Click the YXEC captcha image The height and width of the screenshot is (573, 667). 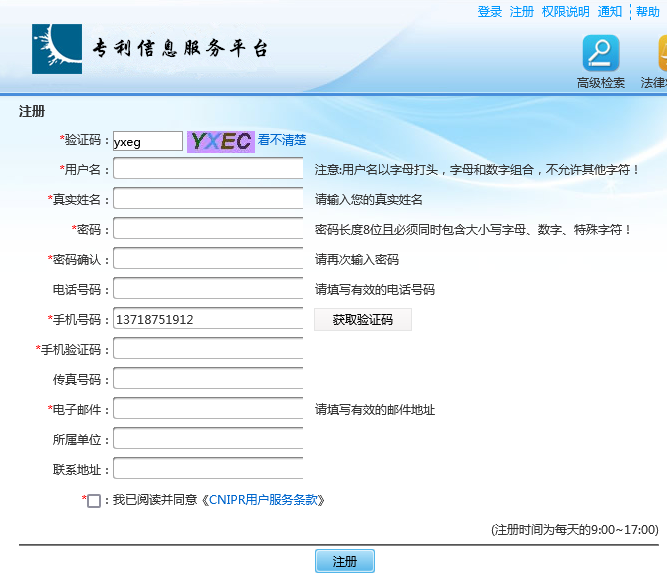point(220,141)
